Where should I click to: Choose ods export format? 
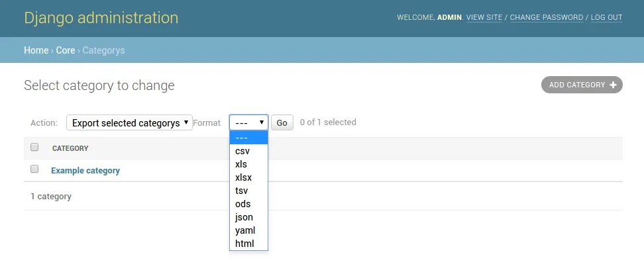[x=248, y=204]
